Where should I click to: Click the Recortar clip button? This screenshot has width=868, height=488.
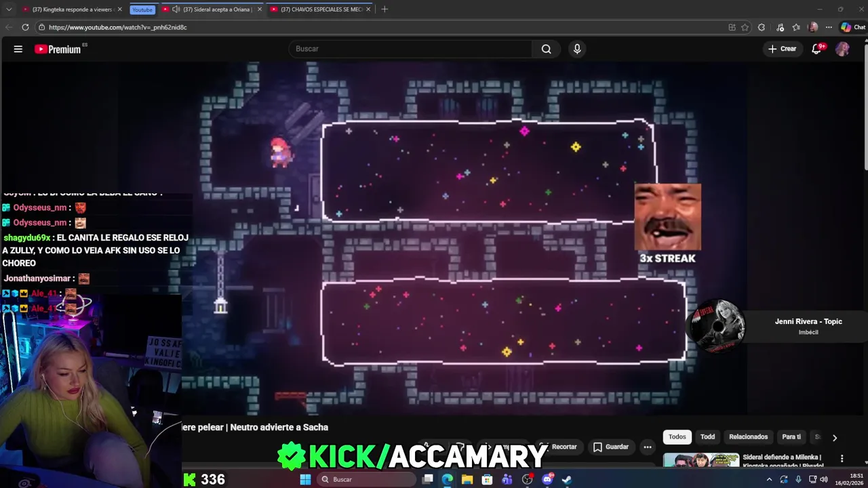pyautogui.click(x=558, y=447)
